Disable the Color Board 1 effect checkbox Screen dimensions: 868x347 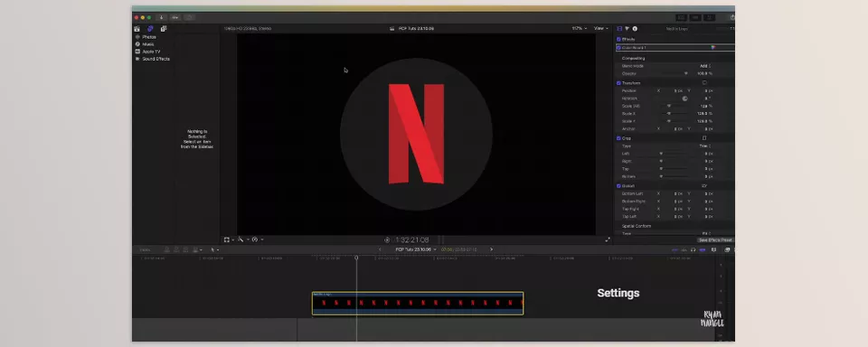pyautogui.click(x=618, y=48)
